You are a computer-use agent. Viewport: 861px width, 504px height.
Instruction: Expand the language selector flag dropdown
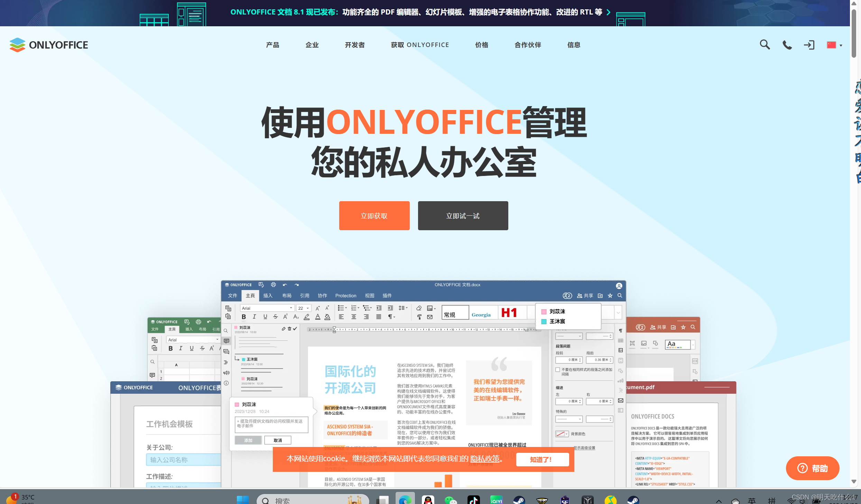(834, 45)
